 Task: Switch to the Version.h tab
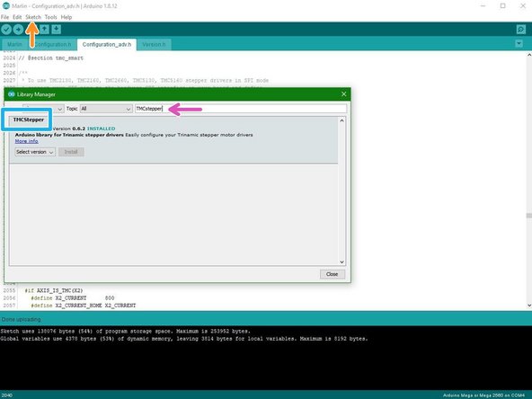click(154, 44)
